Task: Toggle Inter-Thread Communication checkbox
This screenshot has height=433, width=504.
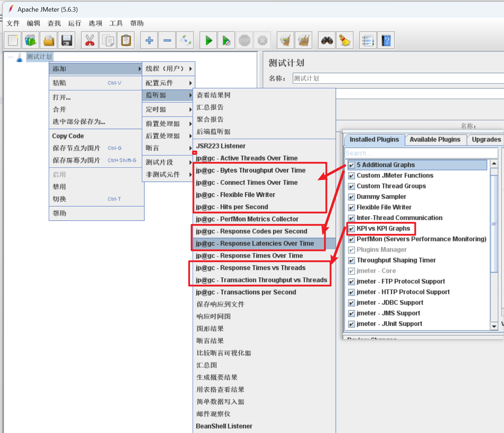Action: tap(351, 218)
